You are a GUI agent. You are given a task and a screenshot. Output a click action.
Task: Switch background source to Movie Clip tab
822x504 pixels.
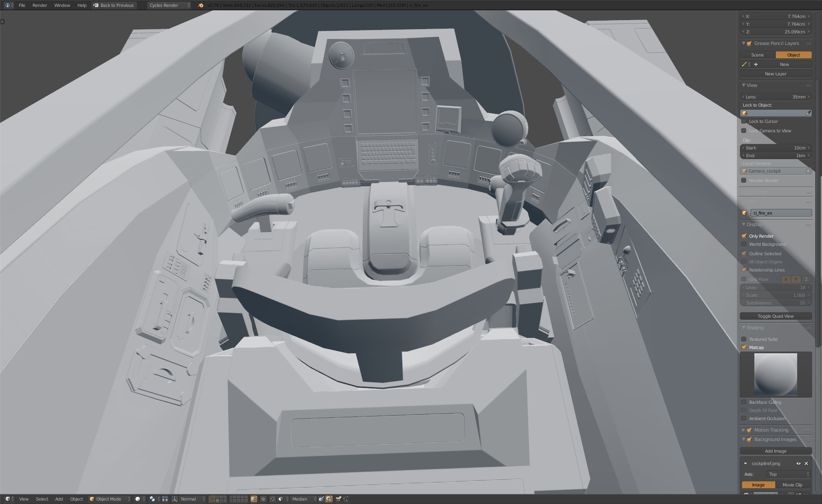pos(792,485)
